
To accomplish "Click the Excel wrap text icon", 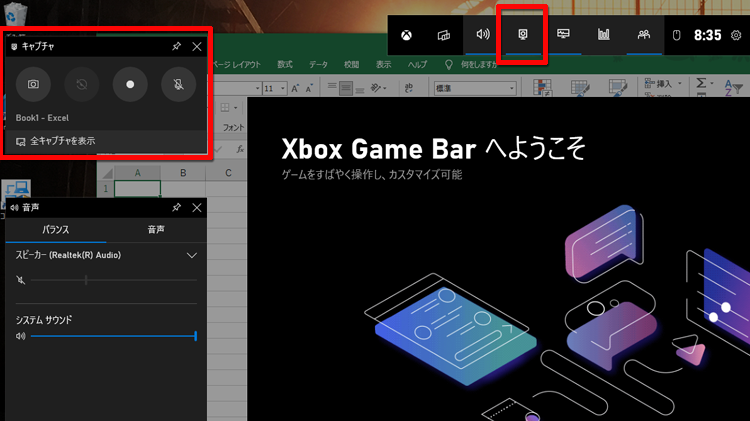I will click(409, 88).
